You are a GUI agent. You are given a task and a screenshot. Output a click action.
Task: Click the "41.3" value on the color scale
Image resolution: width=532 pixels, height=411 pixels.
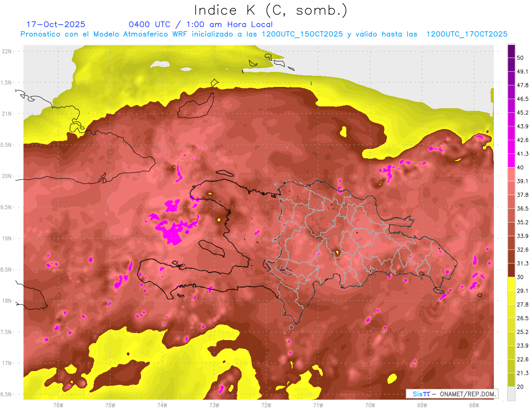click(x=523, y=154)
